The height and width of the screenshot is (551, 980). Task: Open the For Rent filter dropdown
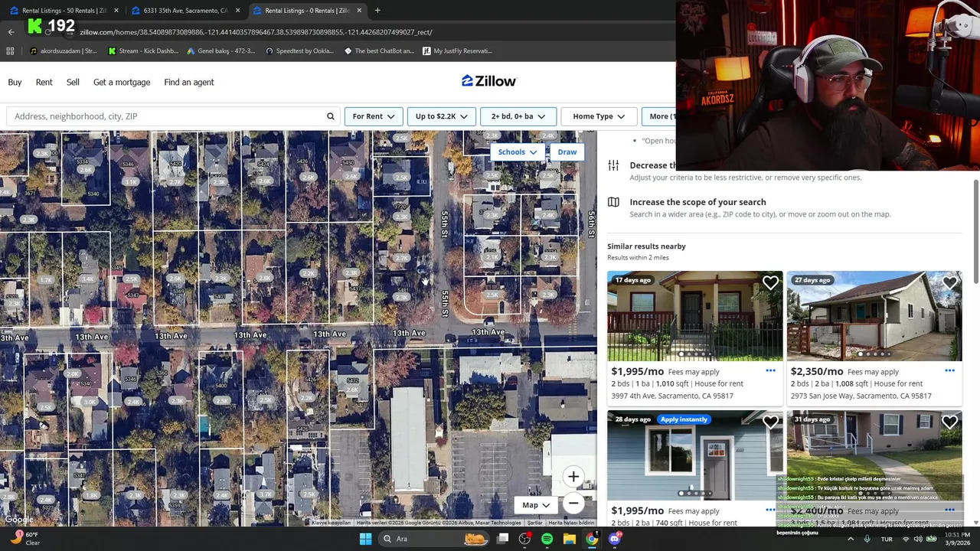373,116
